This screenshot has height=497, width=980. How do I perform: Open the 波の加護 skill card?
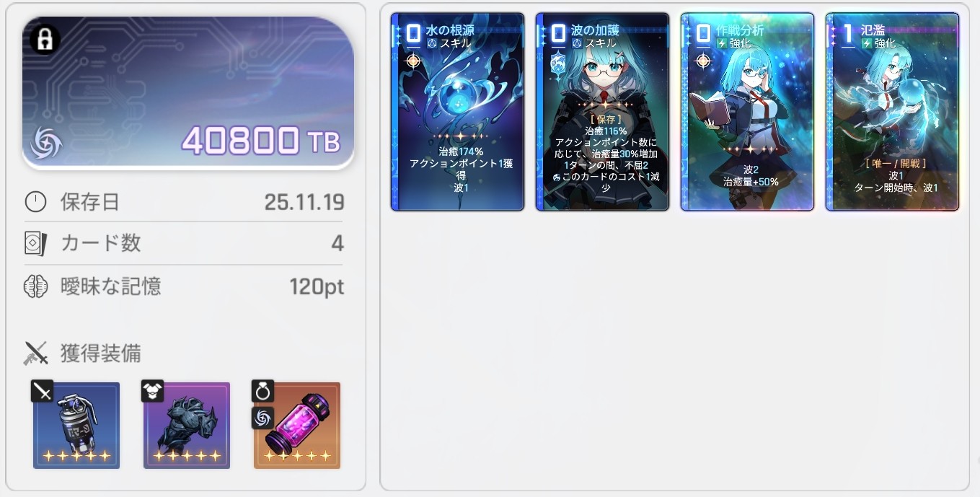pos(602,112)
